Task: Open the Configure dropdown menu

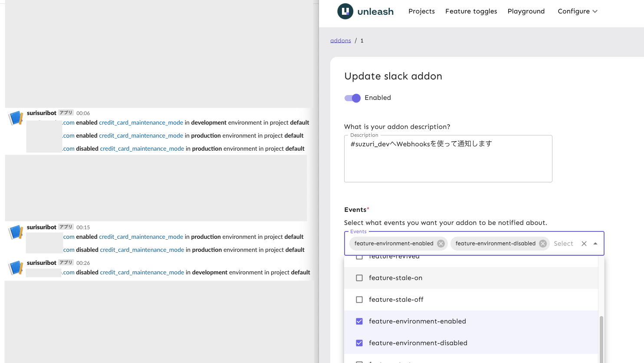Action: point(577,11)
